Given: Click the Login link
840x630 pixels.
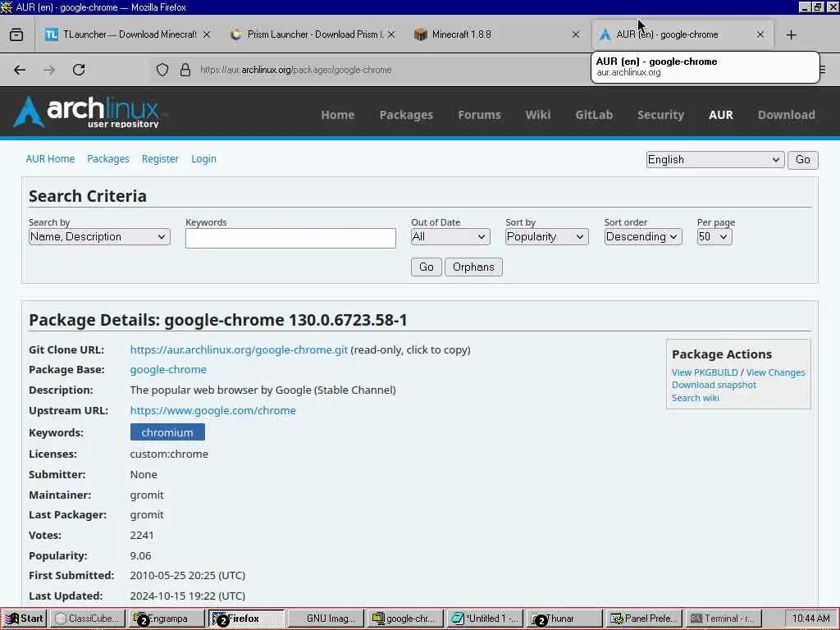Looking at the screenshot, I should coord(203,158).
